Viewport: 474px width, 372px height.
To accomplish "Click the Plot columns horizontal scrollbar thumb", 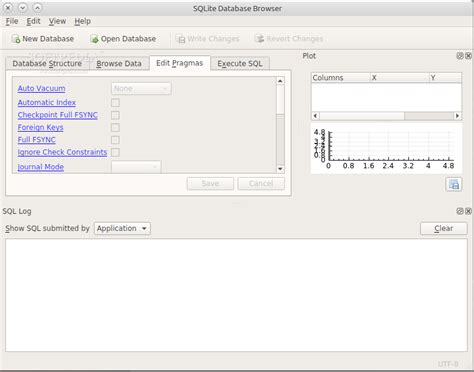I will 362,116.
